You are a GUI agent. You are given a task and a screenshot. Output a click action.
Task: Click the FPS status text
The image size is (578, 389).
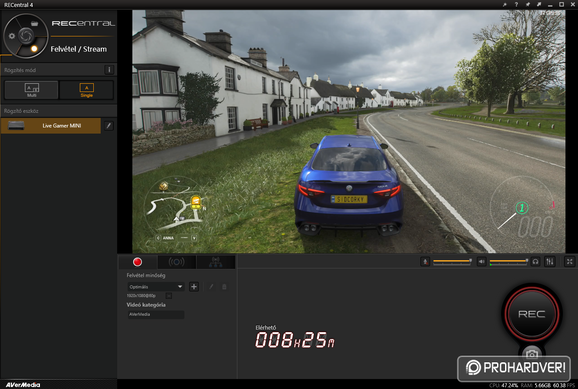(x=564, y=385)
